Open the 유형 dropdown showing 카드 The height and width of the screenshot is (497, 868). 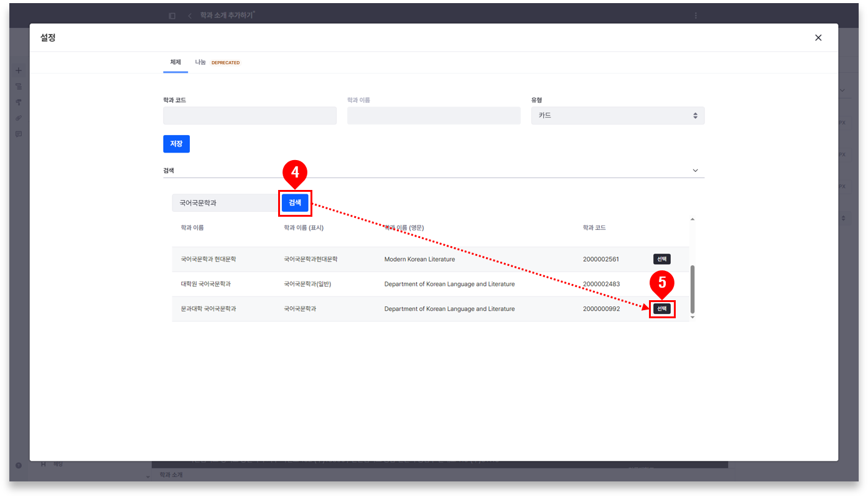pyautogui.click(x=617, y=116)
